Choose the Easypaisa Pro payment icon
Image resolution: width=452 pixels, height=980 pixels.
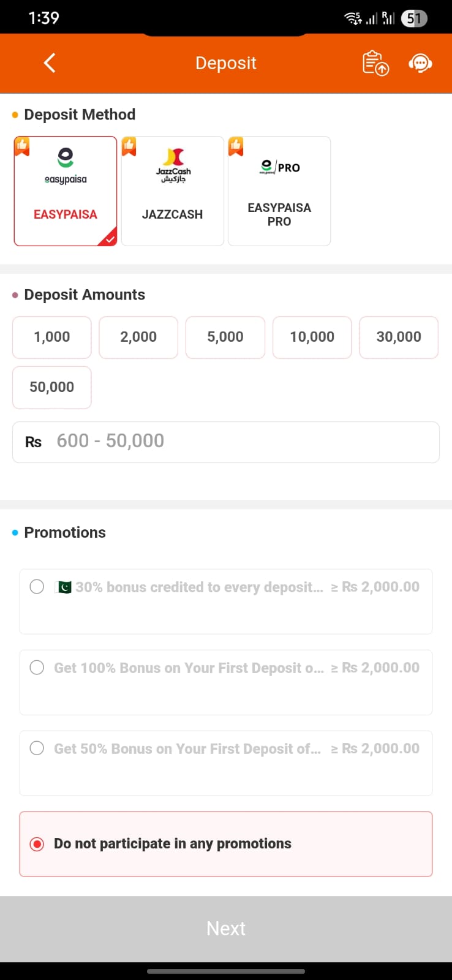[279, 167]
